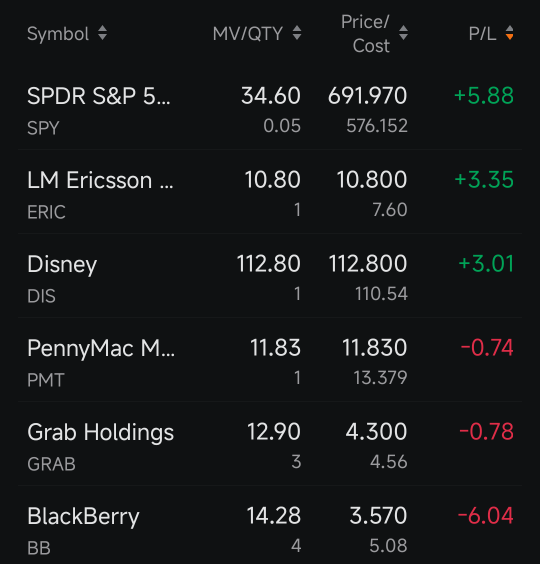
Task: Select the Symbol column header
Action: 58,34
